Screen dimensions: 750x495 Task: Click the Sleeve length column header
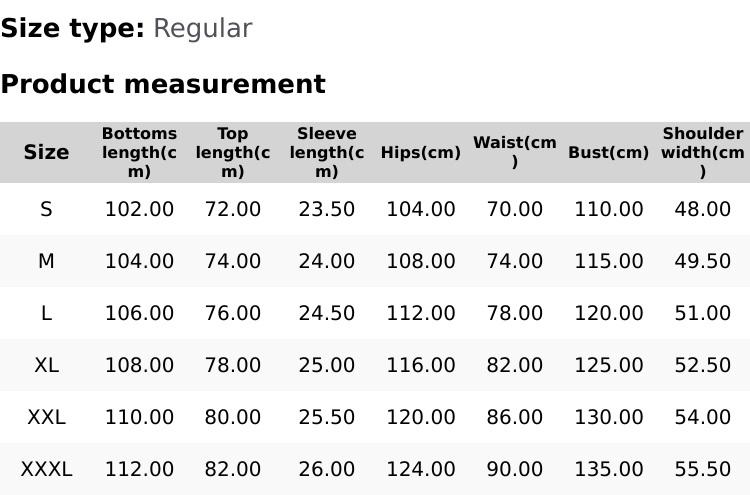pos(326,152)
